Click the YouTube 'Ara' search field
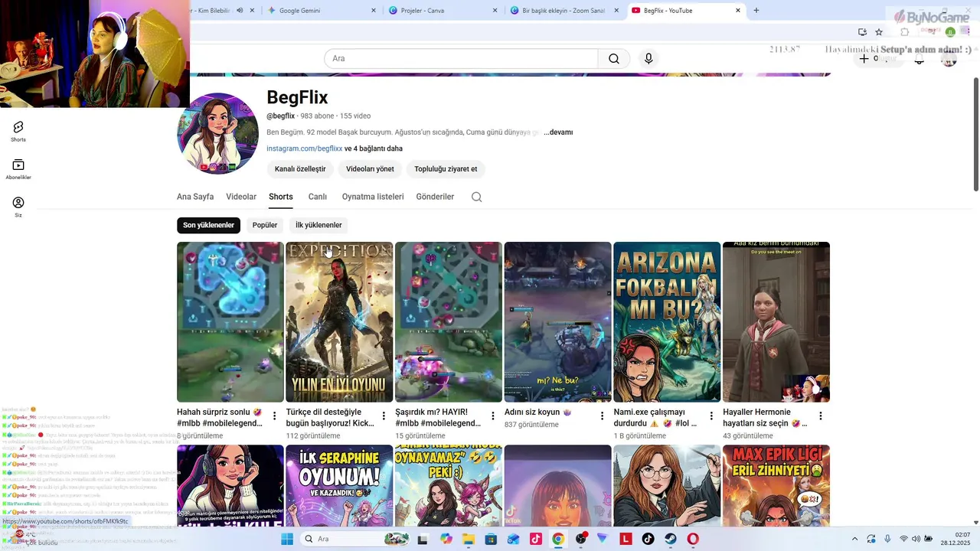 click(x=461, y=59)
